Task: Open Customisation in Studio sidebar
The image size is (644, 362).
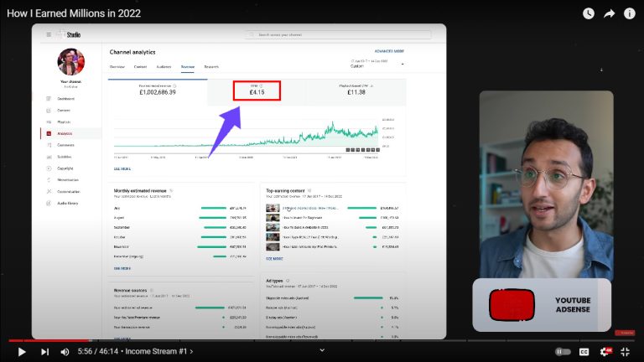Action: click(69, 192)
